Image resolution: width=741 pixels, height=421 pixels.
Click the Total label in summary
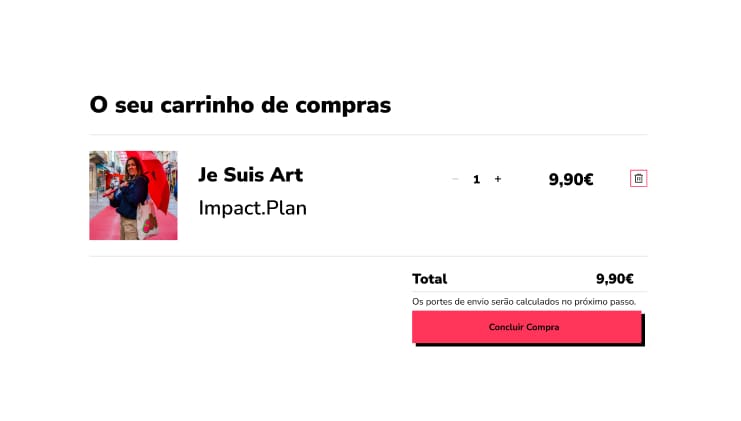pyautogui.click(x=429, y=279)
